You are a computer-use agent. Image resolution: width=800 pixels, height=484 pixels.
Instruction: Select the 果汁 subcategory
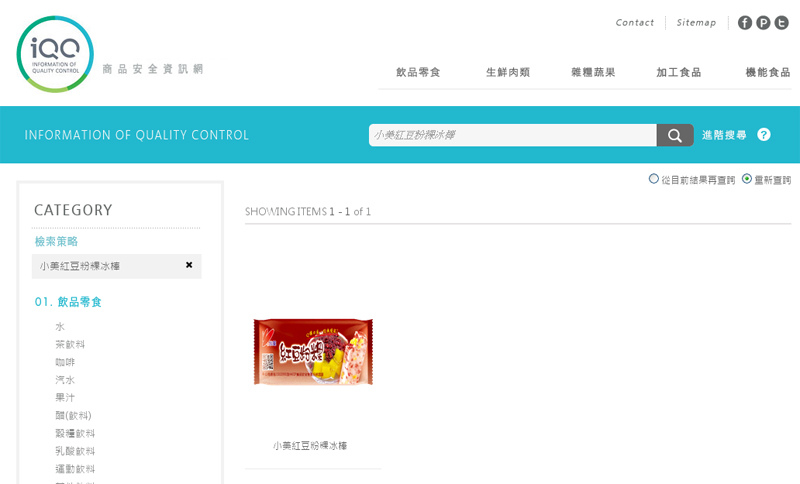(x=65, y=397)
